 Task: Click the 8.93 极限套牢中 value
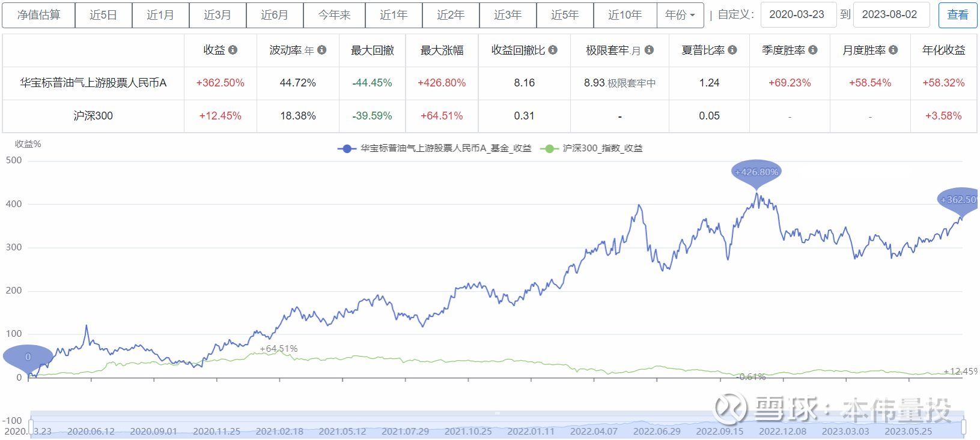620,83
